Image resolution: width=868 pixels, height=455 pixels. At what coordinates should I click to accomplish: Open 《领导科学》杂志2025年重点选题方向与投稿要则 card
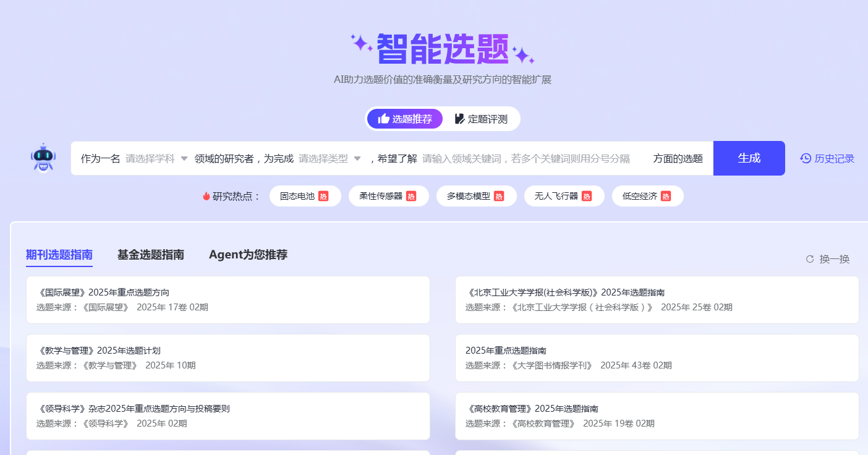click(x=228, y=416)
